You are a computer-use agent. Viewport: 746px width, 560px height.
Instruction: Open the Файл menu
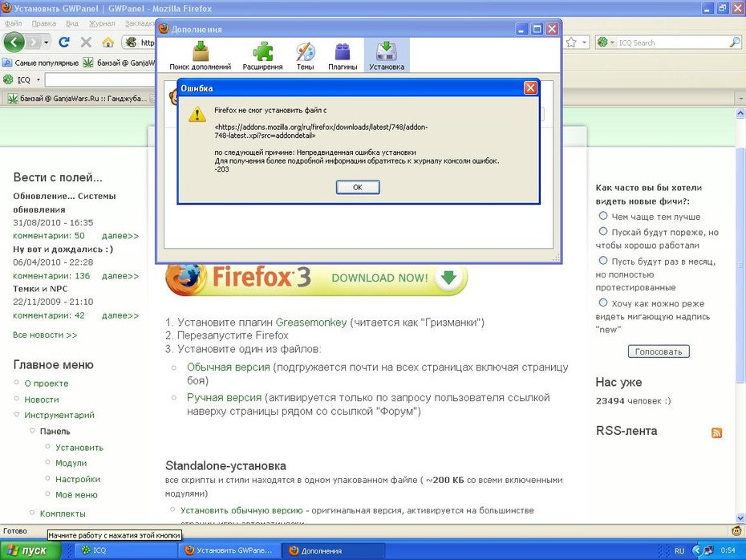14,23
